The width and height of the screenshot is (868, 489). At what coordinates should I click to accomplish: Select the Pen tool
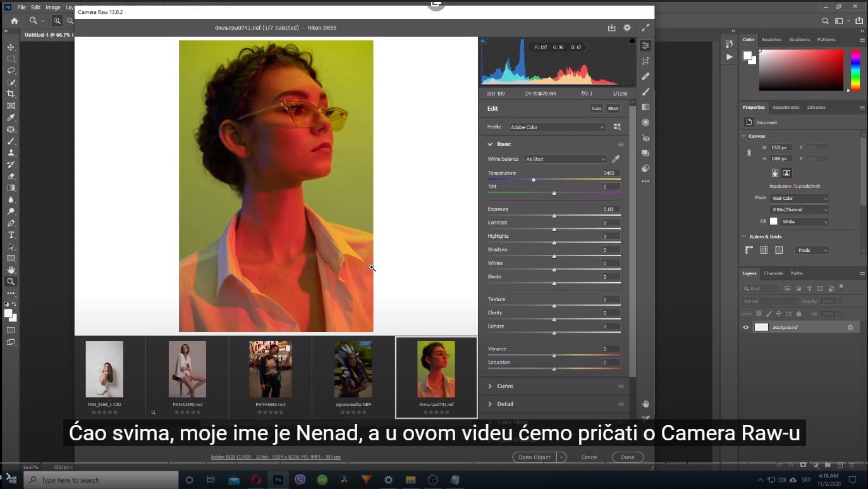tap(11, 223)
